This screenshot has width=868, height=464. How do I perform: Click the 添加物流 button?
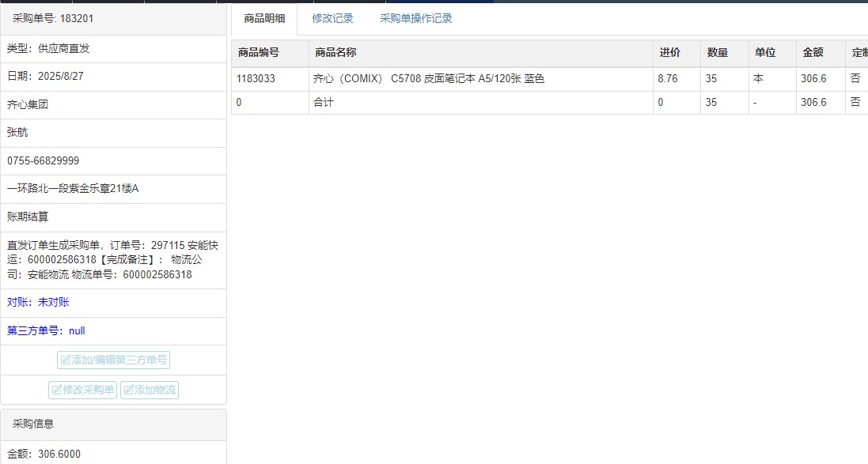(x=150, y=390)
